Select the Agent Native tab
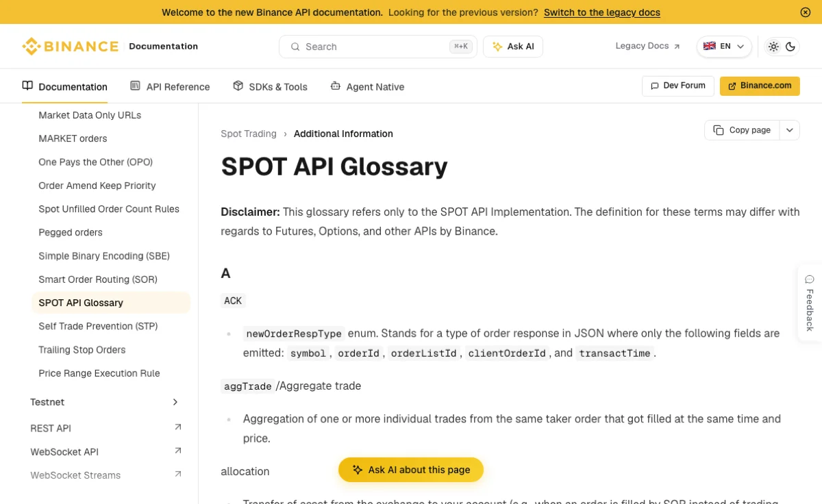This screenshot has width=822, height=504. (x=367, y=86)
